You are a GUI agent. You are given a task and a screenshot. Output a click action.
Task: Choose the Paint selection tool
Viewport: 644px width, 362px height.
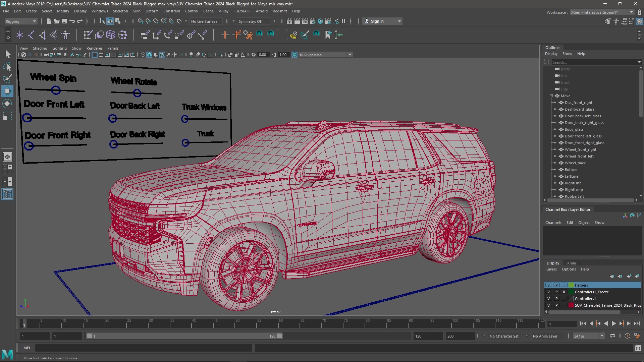pyautogui.click(x=7, y=79)
